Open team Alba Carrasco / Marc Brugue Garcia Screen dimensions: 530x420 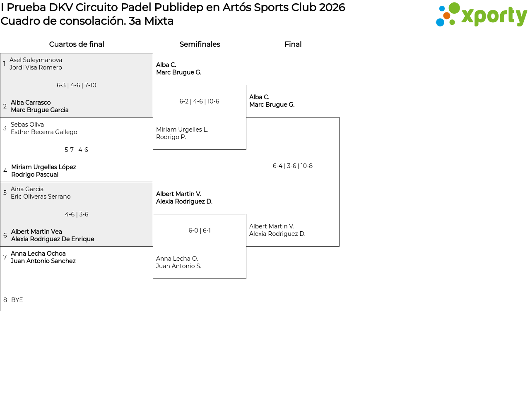point(40,106)
